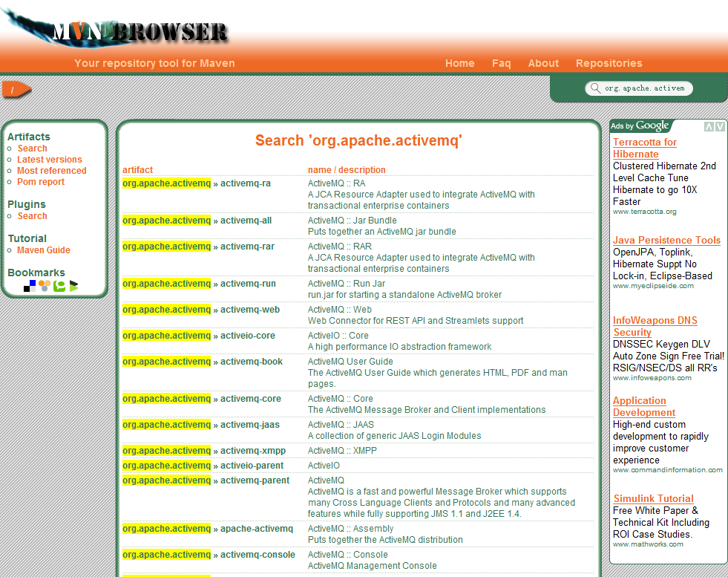Open the activemq-run artifact
728x577 pixels.
tap(248, 284)
